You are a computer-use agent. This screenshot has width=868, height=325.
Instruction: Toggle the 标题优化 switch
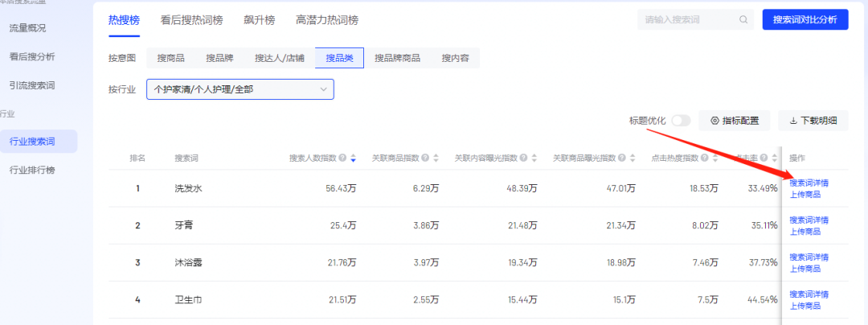[681, 121]
